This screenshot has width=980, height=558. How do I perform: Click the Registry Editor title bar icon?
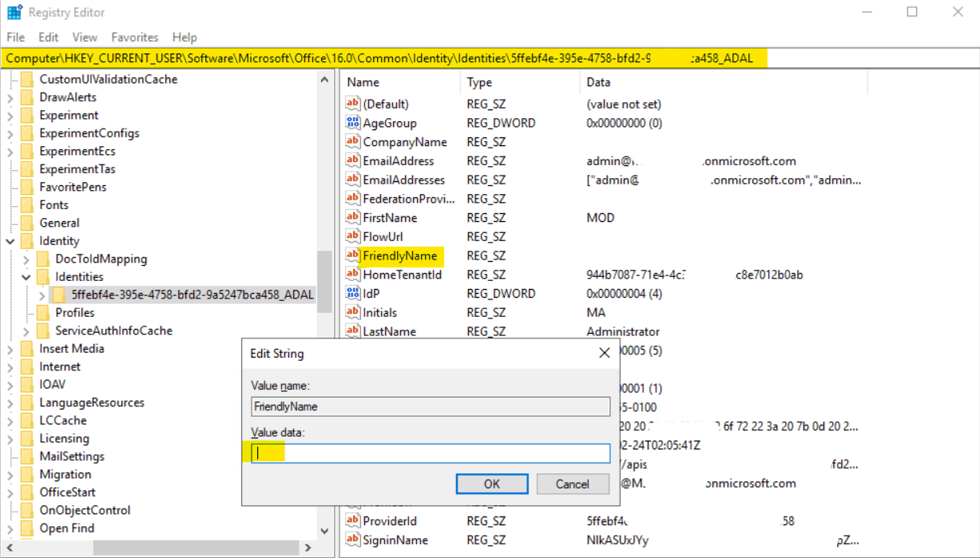click(x=14, y=12)
